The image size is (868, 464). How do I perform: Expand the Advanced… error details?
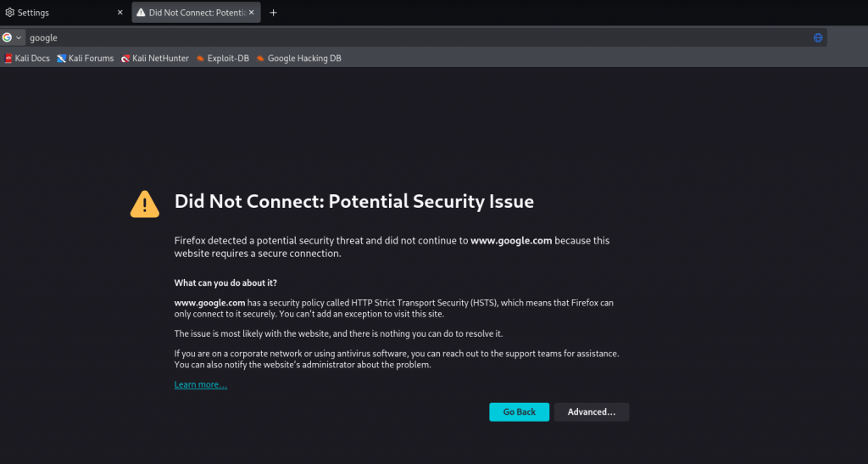tap(592, 412)
